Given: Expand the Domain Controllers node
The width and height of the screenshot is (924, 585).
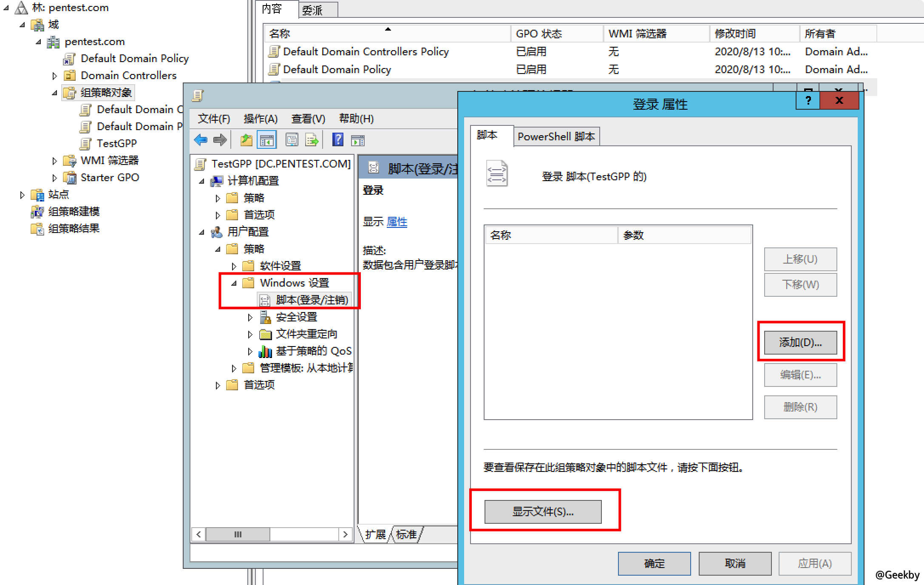Looking at the screenshot, I should pyautogui.click(x=54, y=76).
